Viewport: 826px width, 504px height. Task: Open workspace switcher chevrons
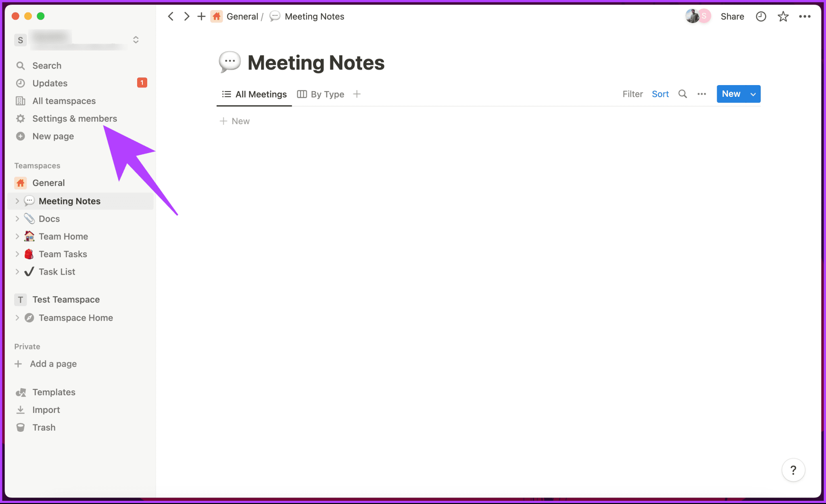click(x=136, y=40)
